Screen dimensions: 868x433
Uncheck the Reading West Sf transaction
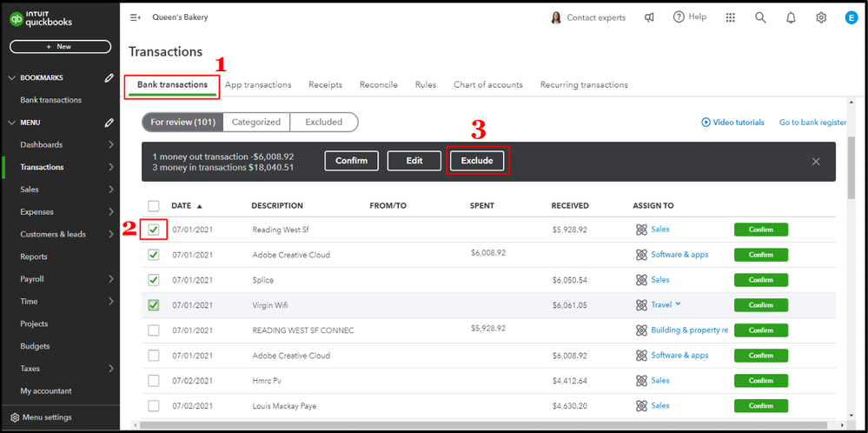point(154,230)
